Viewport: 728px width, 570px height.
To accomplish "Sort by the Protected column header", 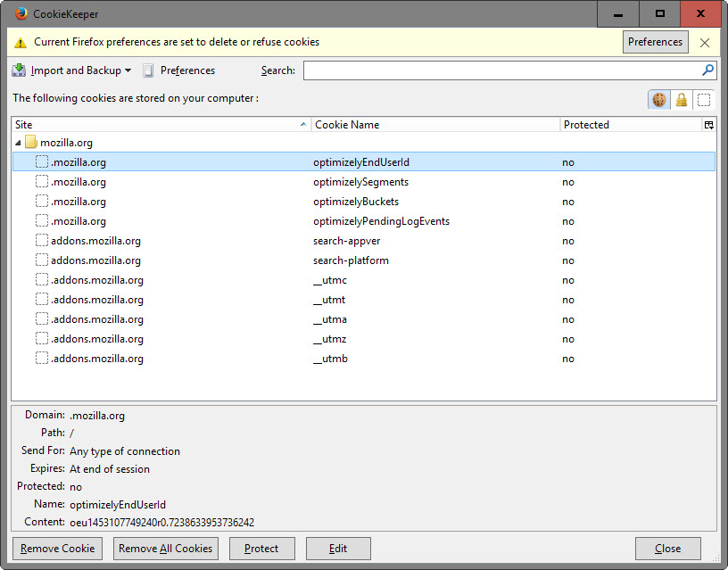I will [631, 124].
